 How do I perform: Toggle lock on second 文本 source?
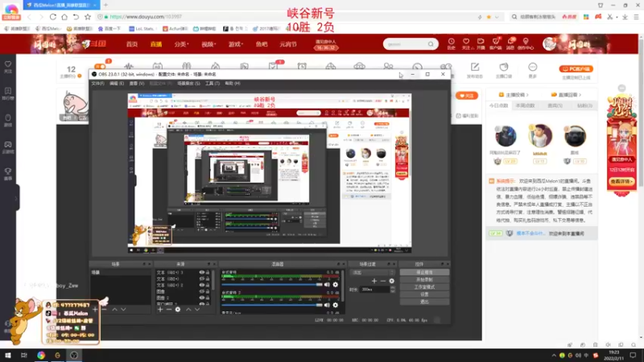pyautogui.click(x=208, y=278)
